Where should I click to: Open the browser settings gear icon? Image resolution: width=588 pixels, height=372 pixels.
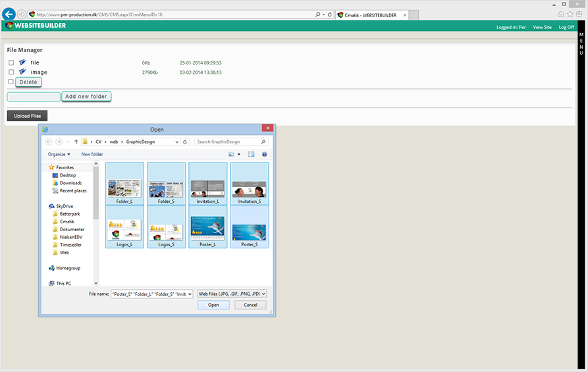tap(579, 14)
